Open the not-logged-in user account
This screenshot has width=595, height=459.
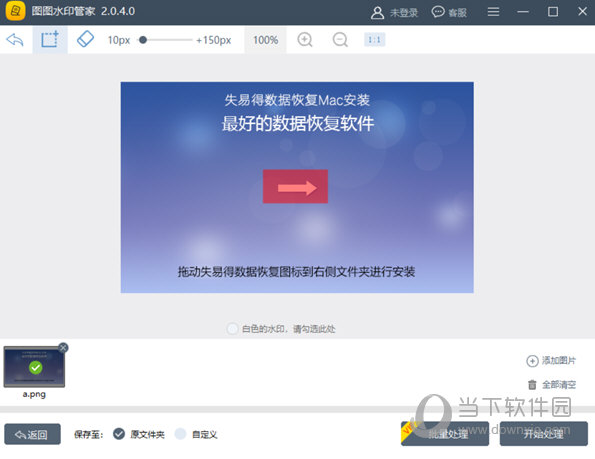pyautogui.click(x=394, y=13)
